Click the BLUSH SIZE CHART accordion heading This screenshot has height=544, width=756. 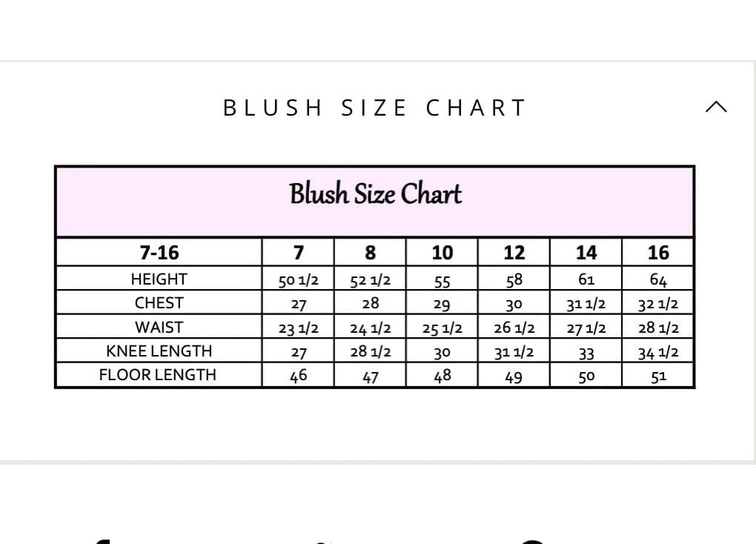tap(375, 107)
